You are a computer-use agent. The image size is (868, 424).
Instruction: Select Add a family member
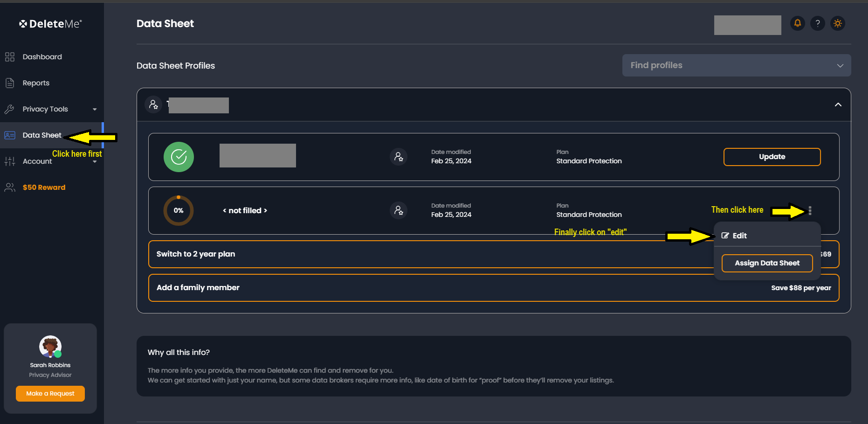tap(494, 288)
